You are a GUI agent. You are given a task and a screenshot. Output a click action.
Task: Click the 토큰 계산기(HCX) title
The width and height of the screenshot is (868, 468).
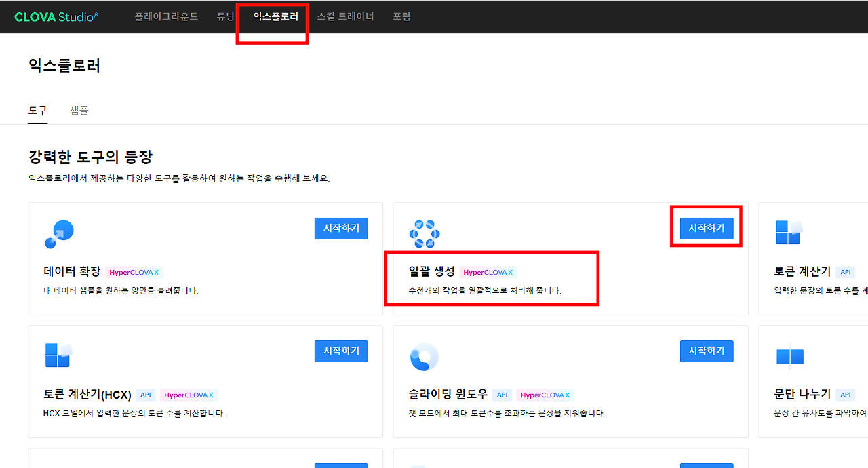click(x=87, y=395)
